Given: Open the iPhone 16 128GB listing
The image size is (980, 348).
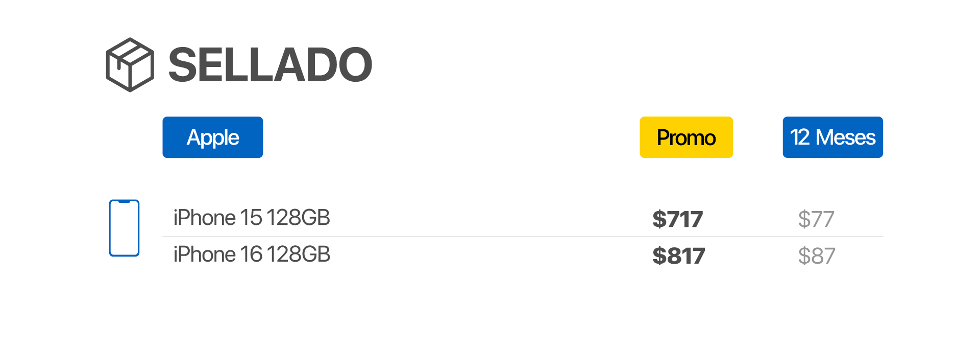Looking at the screenshot, I should click(252, 254).
